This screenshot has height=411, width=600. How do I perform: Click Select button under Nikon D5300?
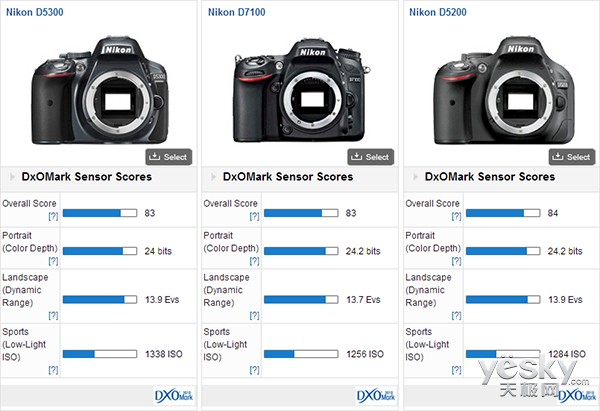(x=169, y=157)
